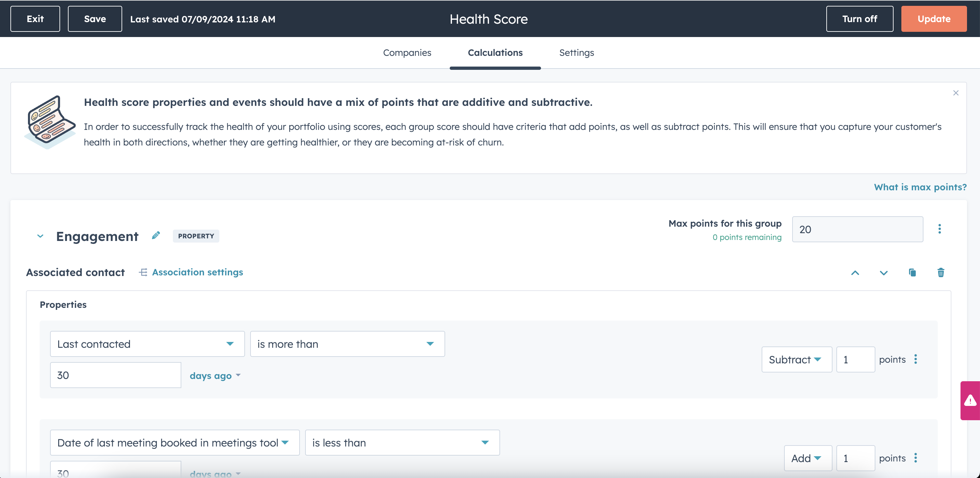This screenshot has width=980, height=478.
Task: Open three-dot menu for Last contacted rule
Action: (x=916, y=359)
